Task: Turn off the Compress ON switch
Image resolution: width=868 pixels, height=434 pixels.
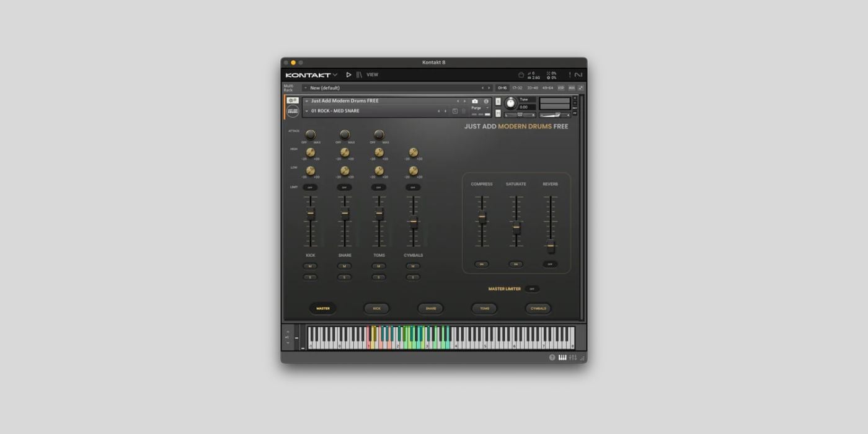Action: (x=482, y=263)
